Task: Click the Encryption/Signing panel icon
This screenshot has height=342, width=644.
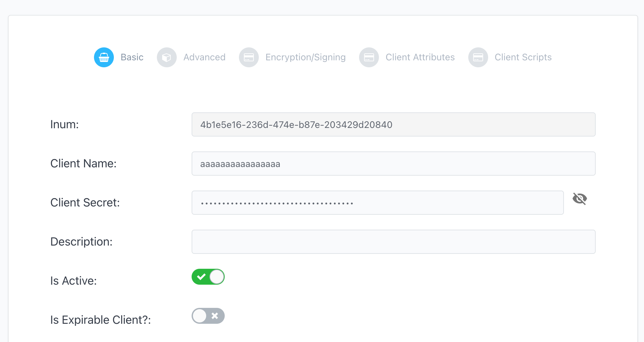Action: click(249, 57)
